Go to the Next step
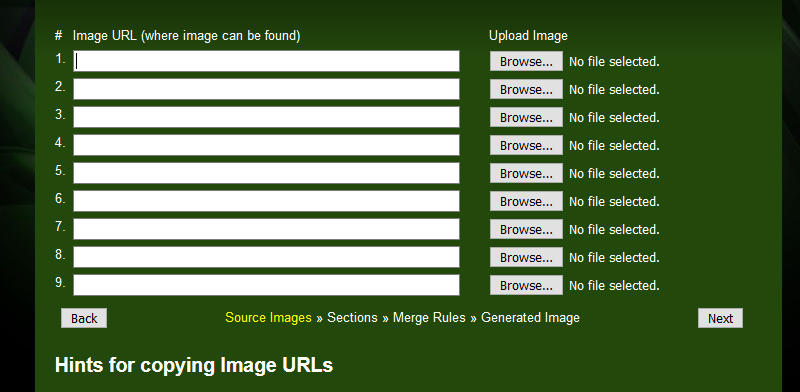Screen dimensions: 800x392 (720, 318)
